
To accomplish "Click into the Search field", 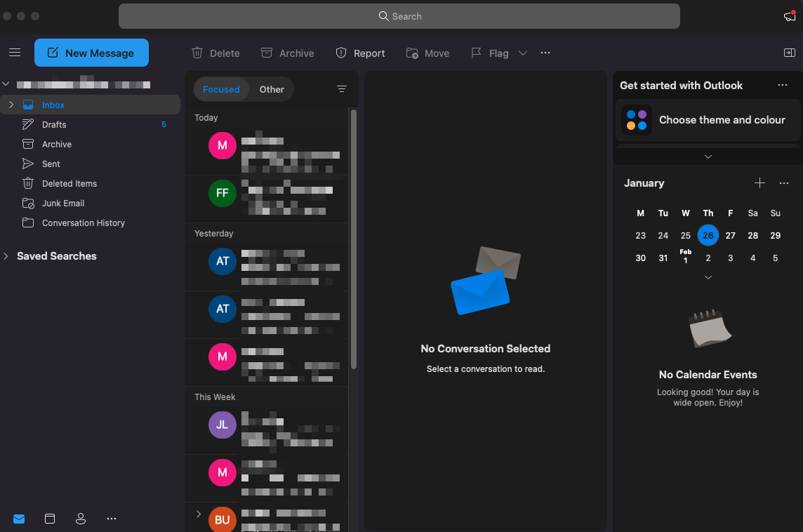I will [x=399, y=16].
